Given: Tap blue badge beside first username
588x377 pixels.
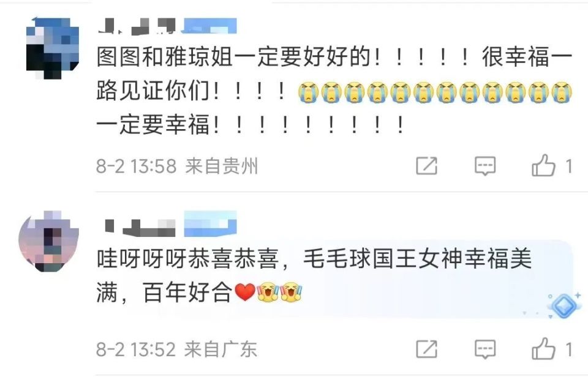Looking at the screenshot, I should (209, 26).
